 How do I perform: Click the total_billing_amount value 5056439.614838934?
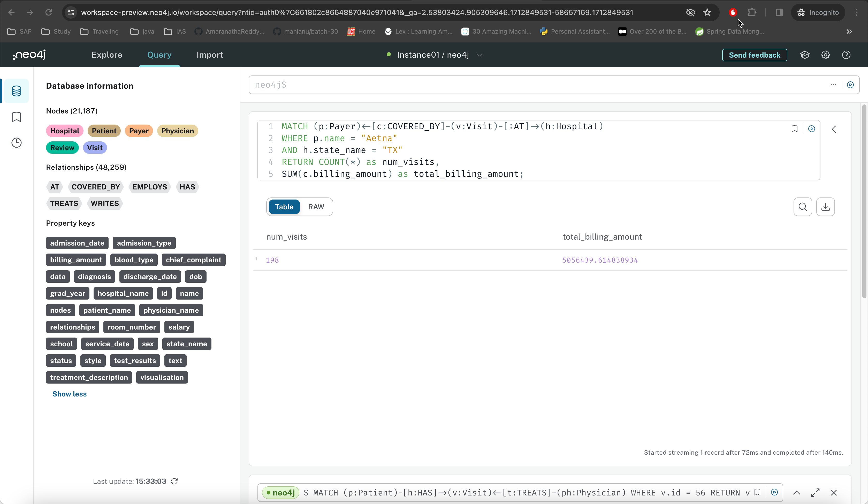point(600,260)
